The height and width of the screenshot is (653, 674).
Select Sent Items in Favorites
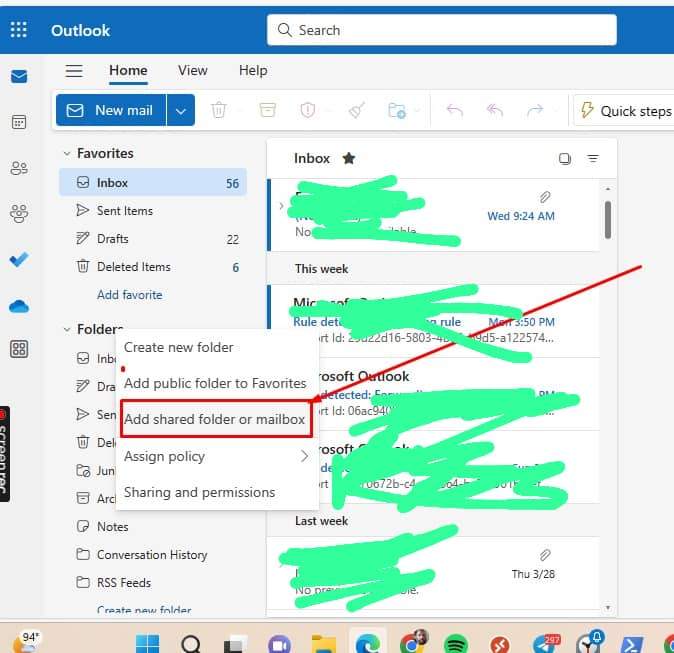click(x=153, y=211)
